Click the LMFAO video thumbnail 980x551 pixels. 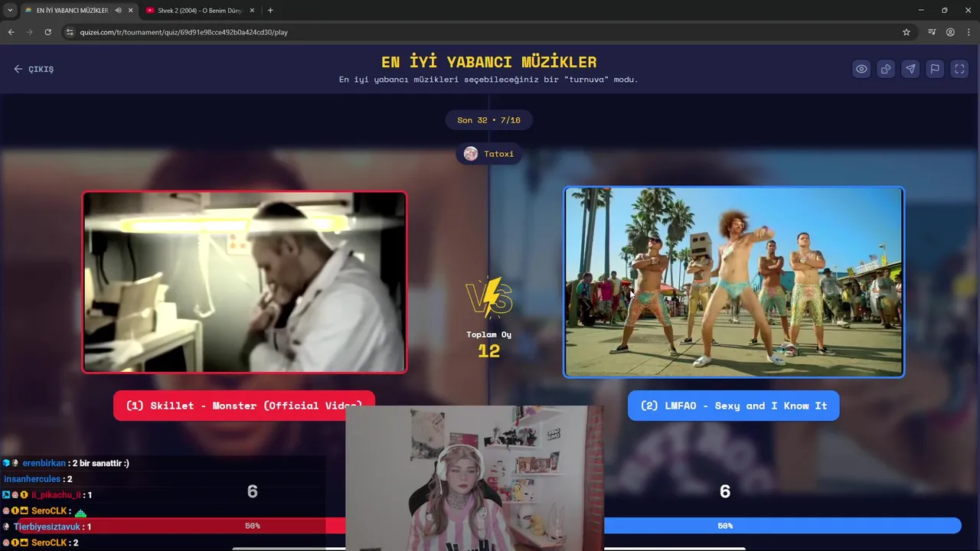(733, 282)
